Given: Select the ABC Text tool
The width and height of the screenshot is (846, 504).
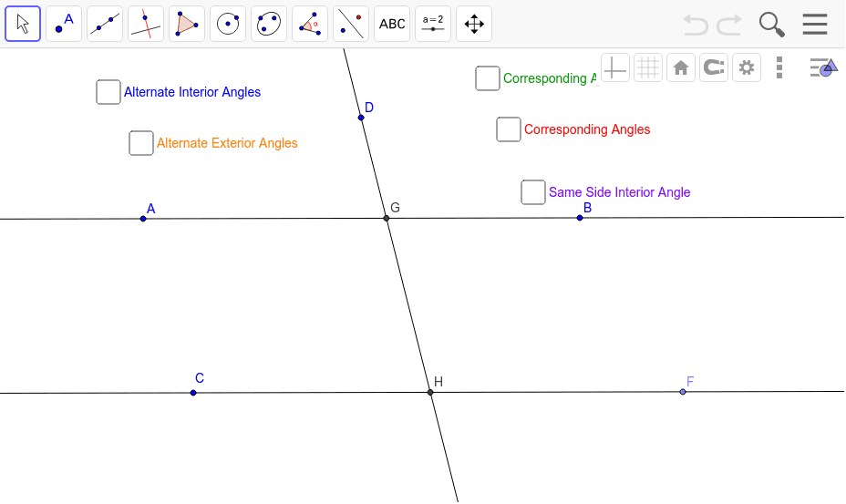Looking at the screenshot, I should click(392, 24).
